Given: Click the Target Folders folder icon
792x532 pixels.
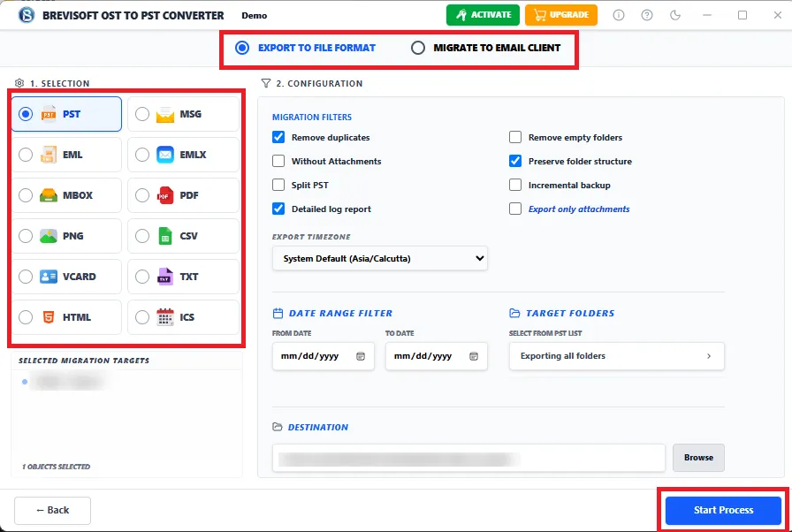Looking at the screenshot, I should (514, 314).
